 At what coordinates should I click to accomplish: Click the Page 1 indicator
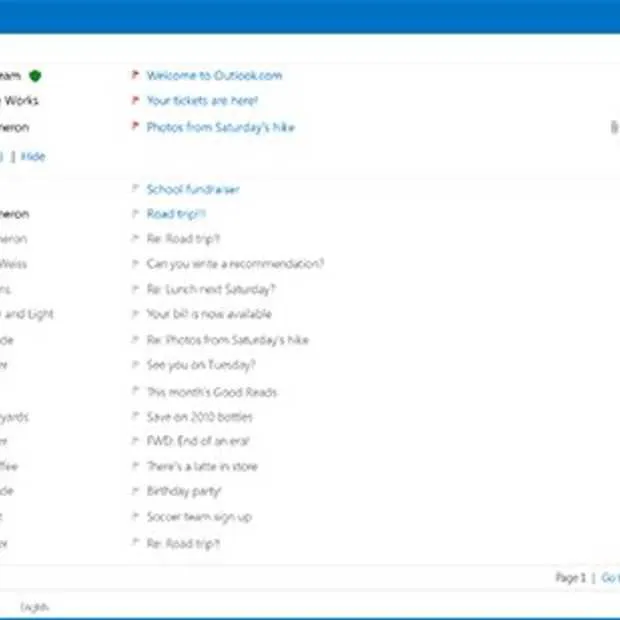(570, 578)
